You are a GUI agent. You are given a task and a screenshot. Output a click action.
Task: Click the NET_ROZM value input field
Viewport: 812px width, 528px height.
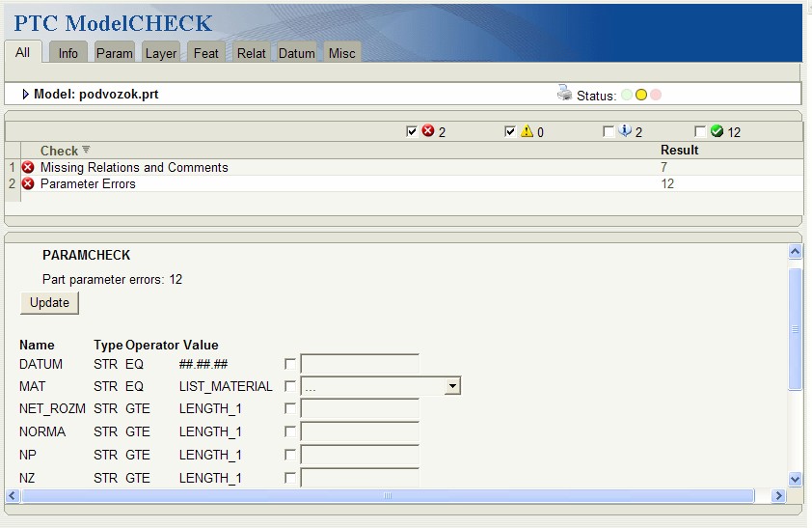click(x=360, y=408)
